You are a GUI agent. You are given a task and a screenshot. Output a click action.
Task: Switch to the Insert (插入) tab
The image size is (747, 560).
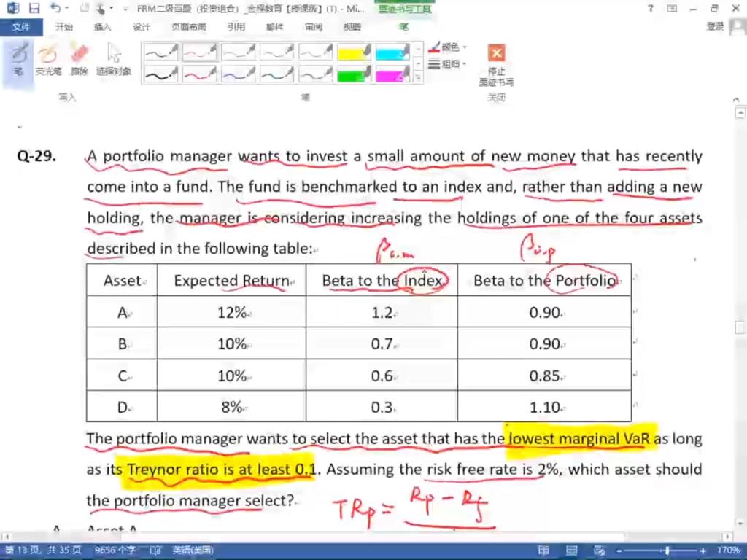coord(102,27)
